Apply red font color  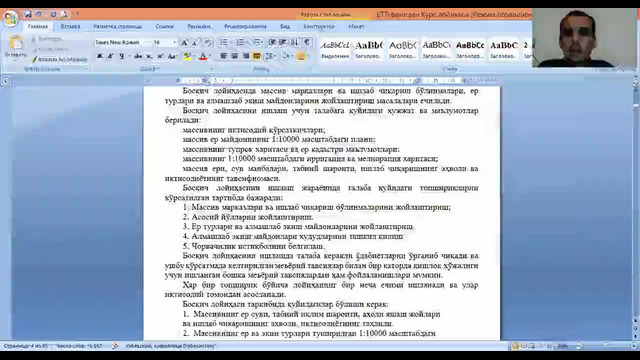203,56
